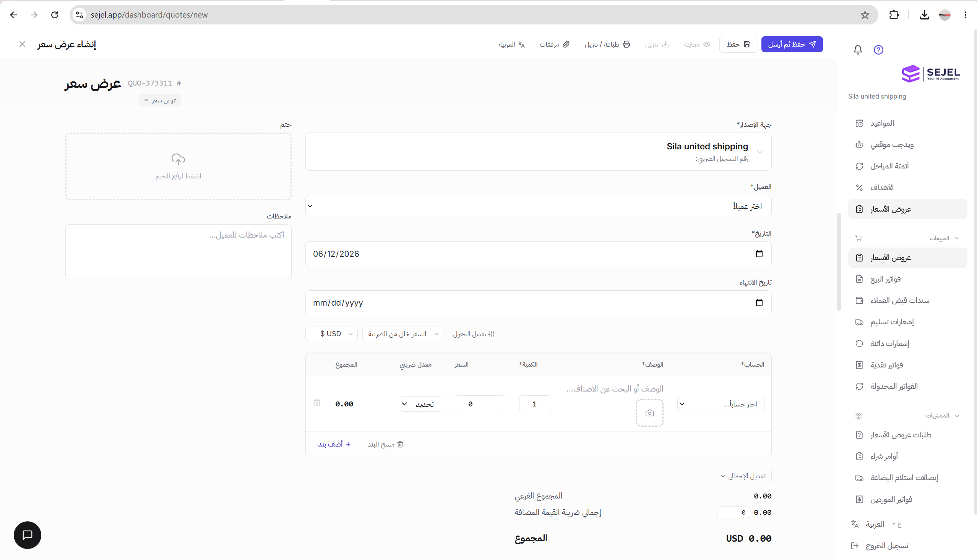Open browser downloads icon
Image resolution: width=977 pixels, height=560 pixels.
(924, 15)
